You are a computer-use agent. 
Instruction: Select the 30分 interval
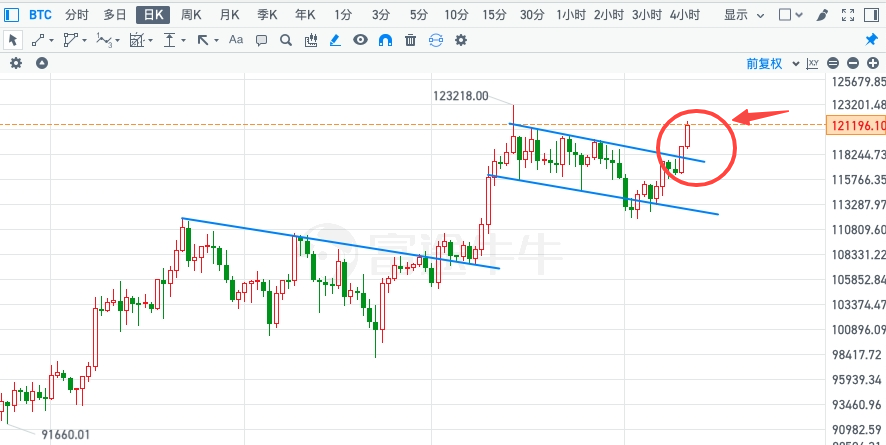click(x=532, y=15)
